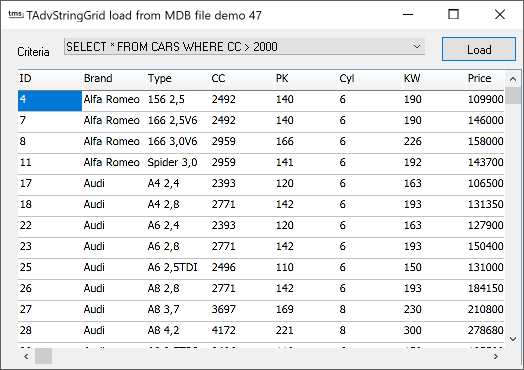Click Price cell 278680
Screen dimensions: 524x370
coord(485,332)
